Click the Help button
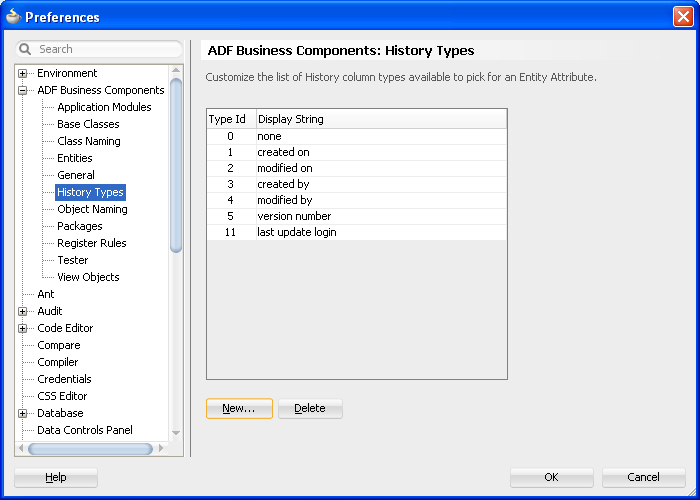 tap(56, 478)
